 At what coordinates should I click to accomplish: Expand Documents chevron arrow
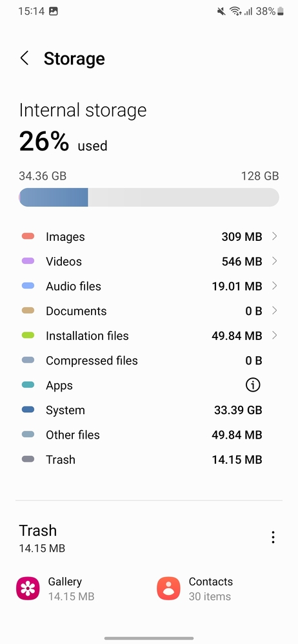click(275, 310)
